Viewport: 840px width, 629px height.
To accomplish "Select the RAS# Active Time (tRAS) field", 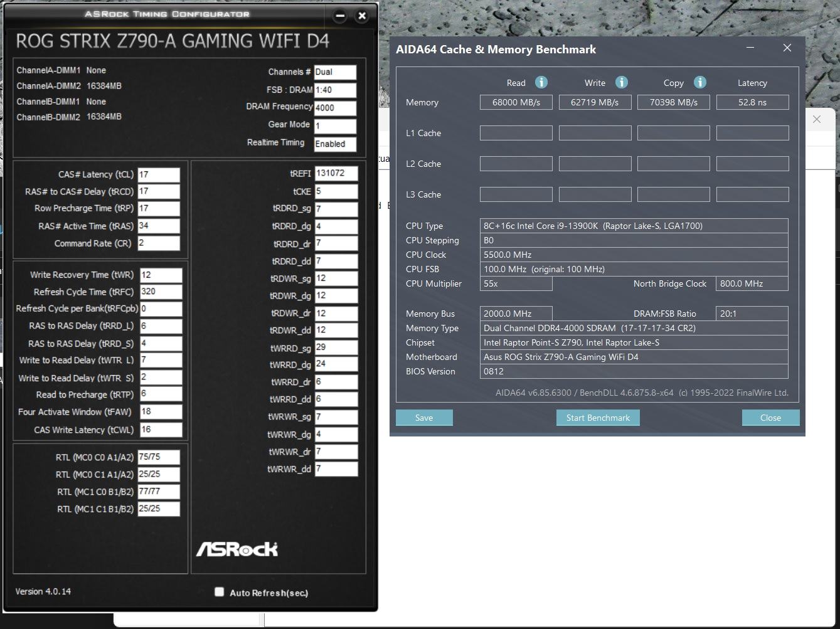I will point(158,226).
